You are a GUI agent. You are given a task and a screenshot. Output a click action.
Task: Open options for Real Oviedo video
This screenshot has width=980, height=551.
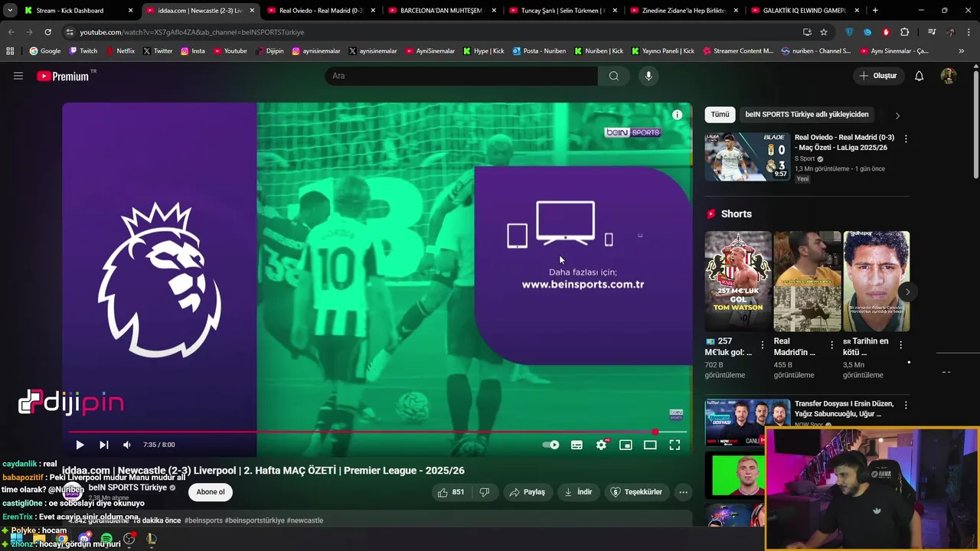[x=906, y=139]
